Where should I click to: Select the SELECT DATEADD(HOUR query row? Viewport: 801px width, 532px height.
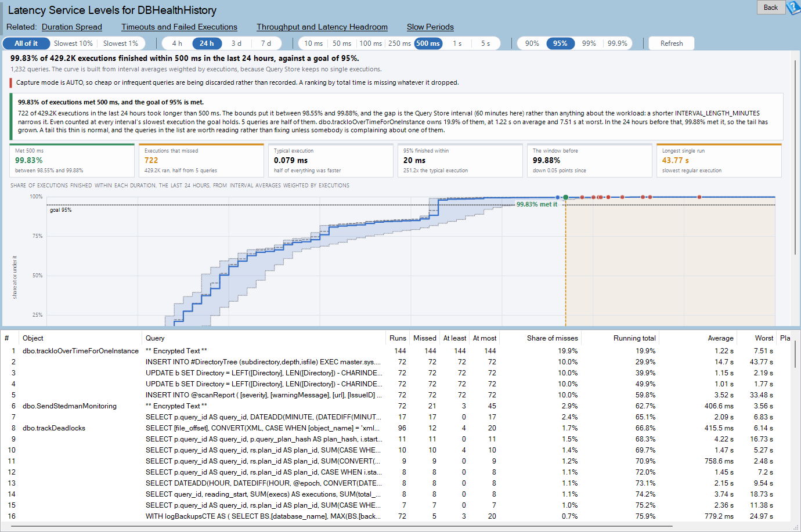(x=396, y=483)
